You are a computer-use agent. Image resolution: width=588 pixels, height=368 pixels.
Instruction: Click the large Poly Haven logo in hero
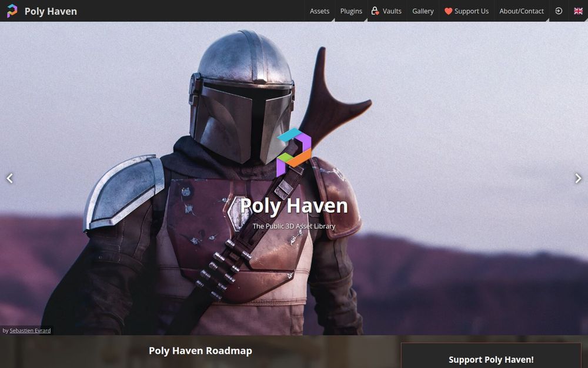294,152
